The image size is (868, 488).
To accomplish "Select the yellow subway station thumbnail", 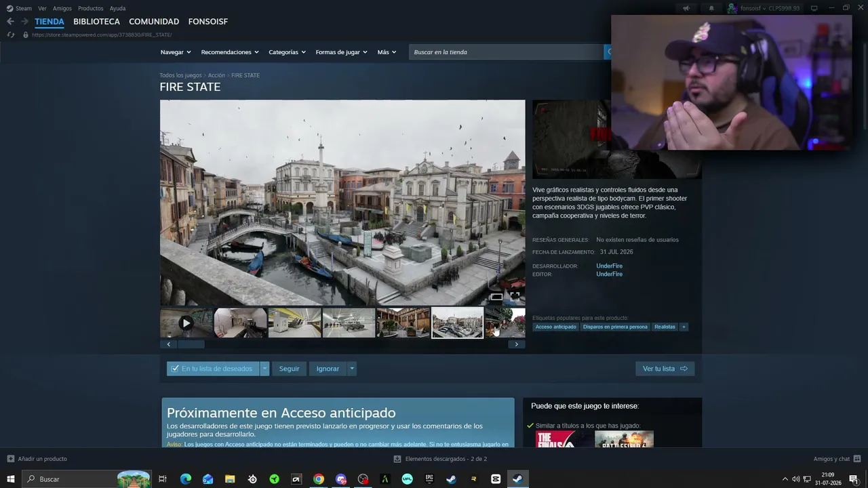I will pyautogui.click(x=295, y=323).
